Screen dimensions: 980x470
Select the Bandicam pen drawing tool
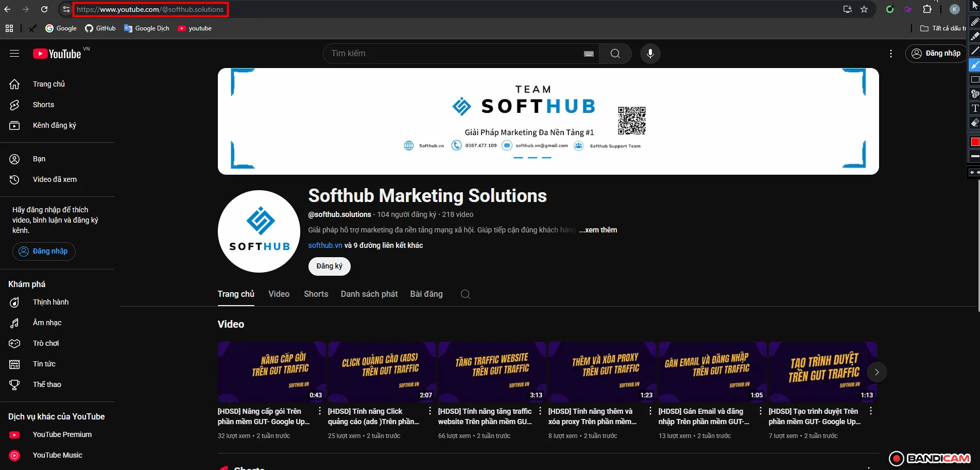pos(974,22)
